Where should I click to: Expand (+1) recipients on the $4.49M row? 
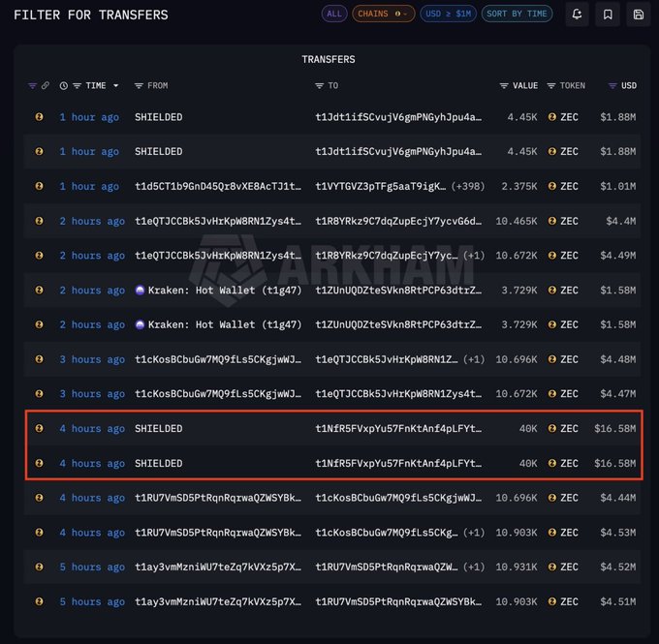(474, 256)
